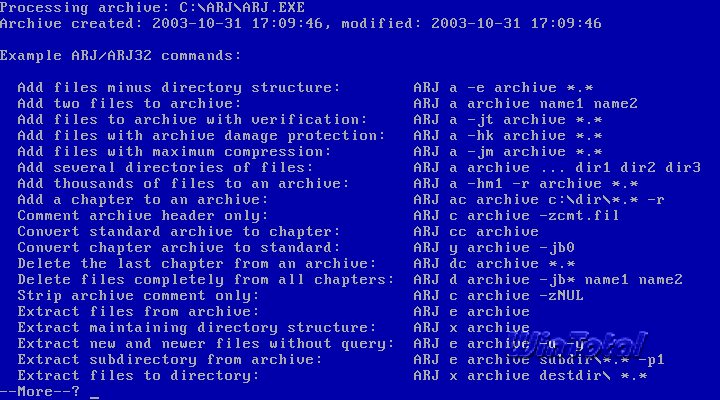
Task: Click the --More--? prompt at the bottom
Action: click(40, 391)
